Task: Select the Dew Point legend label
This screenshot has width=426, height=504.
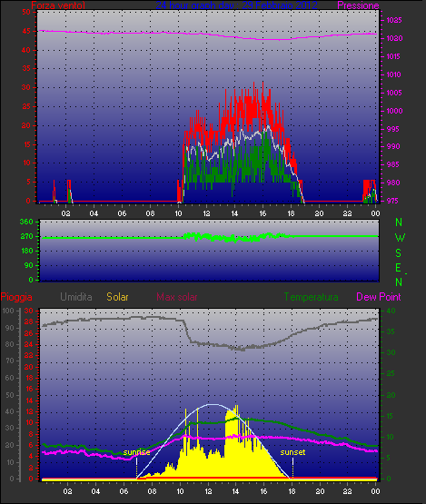Action: point(379,297)
